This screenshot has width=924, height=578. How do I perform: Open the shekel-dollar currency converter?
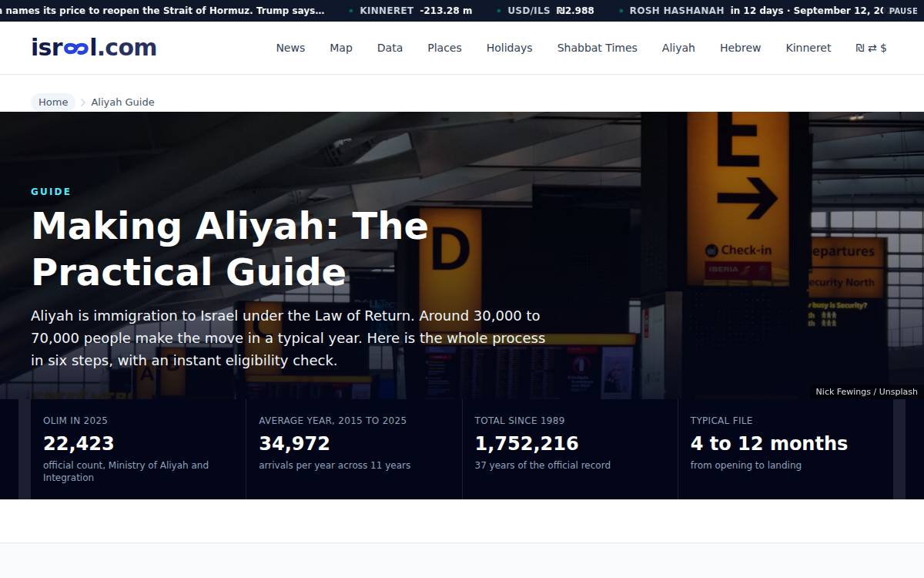[x=871, y=48]
